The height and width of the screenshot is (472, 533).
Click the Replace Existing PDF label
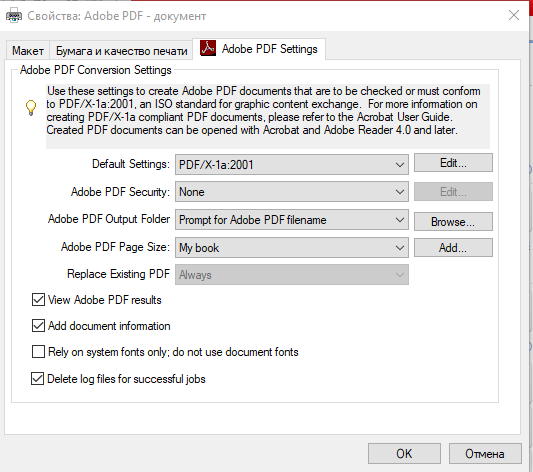pyautogui.click(x=118, y=274)
